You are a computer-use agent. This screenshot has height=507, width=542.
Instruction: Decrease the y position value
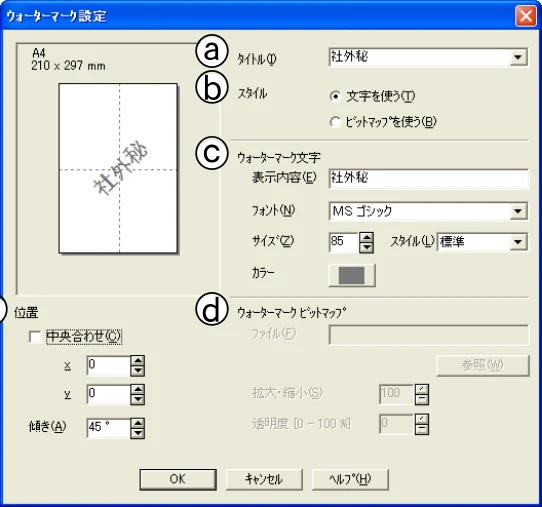pos(138,400)
